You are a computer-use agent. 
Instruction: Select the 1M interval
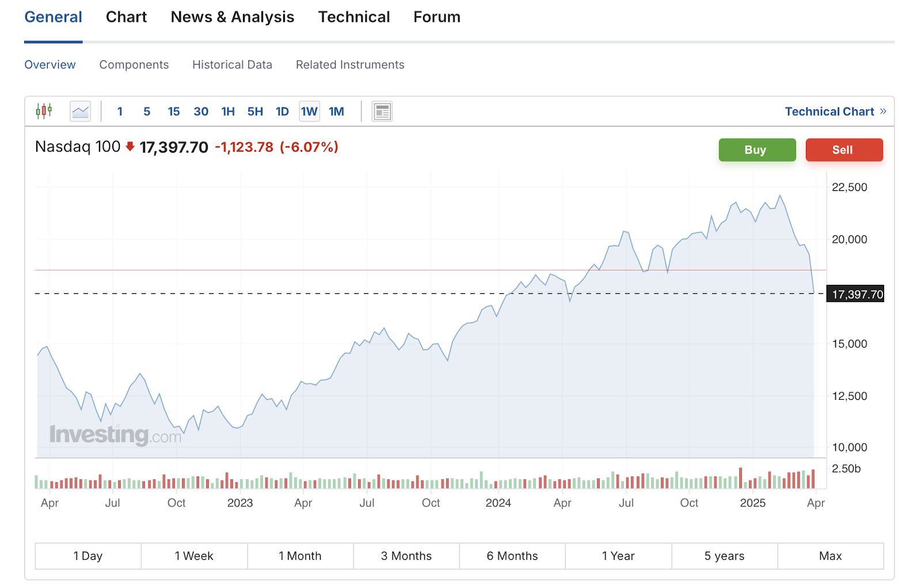tap(336, 112)
